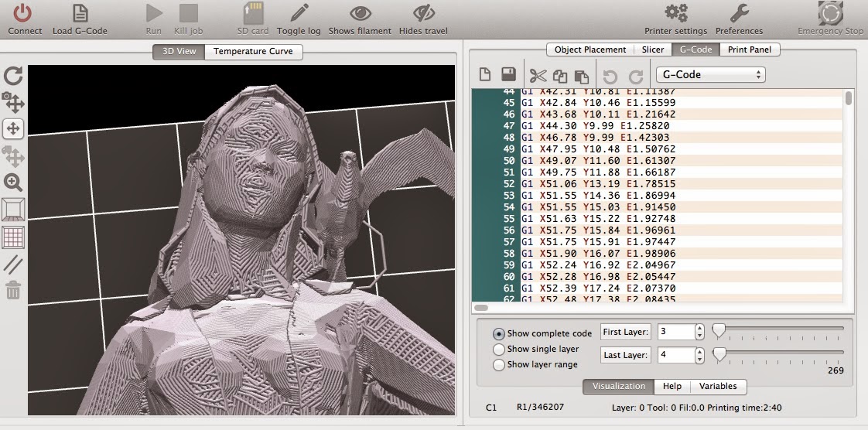Viewport: 868px width, 430px height.
Task: Click code line 58 G1 X51.90
Action: (x=599, y=254)
